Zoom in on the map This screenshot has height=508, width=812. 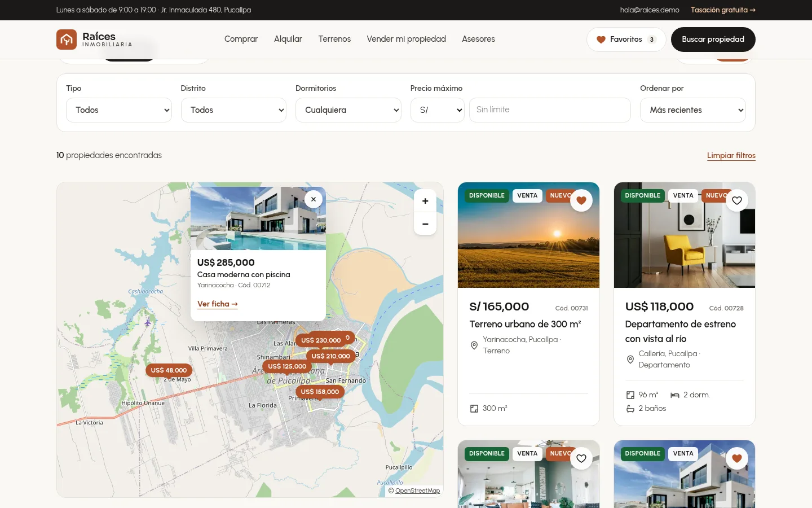coord(425,201)
